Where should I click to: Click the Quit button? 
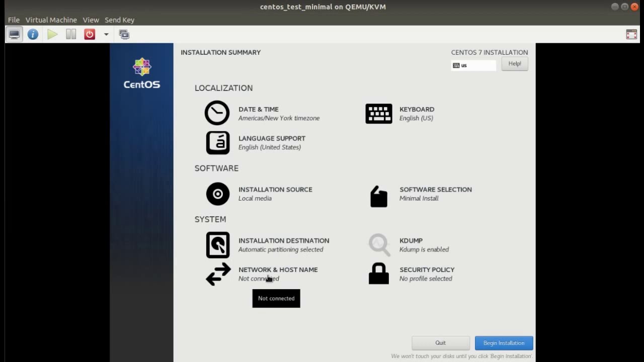point(441,343)
